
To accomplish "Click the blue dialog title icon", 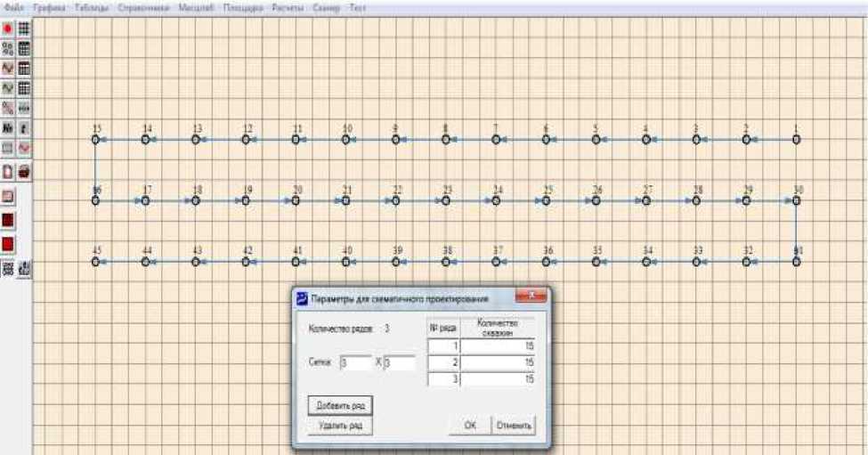I will pos(303,299).
